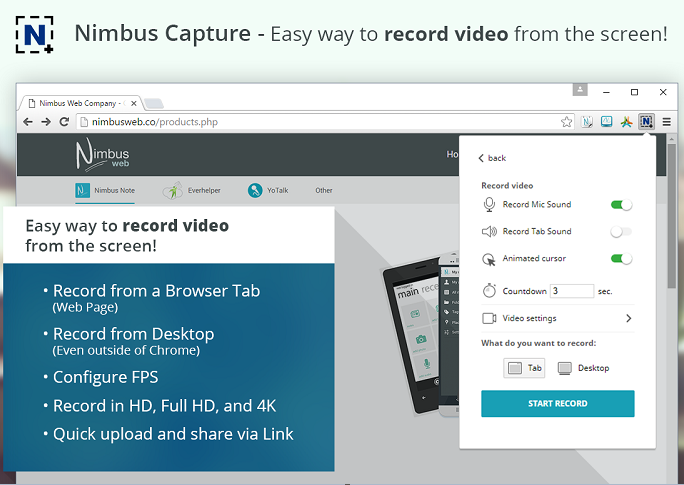Image resolution: width=684 pixels, height=485 pixels.
Task: Click the START RECORD button
Action: coord(557,403)
